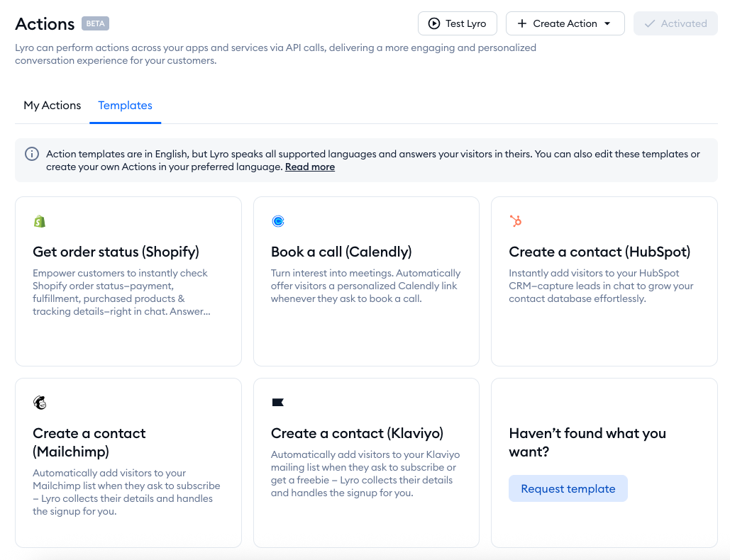The width and height of the screenshot is (730, 560).
Task: Expand the Create Action dropdown arrow
Action: point(607,23)
